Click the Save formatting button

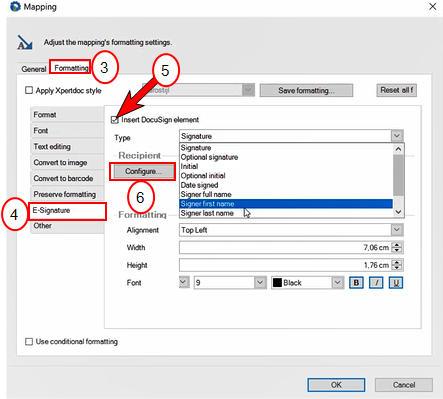(306, 90)
